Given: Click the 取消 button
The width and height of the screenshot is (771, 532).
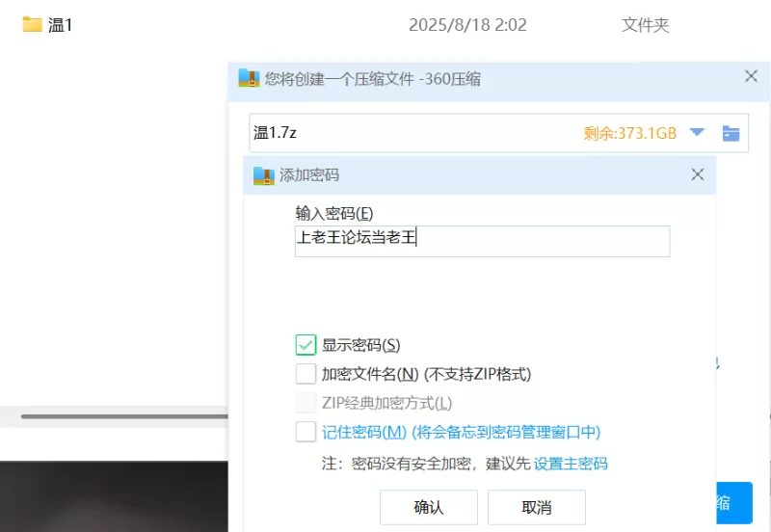Looking at the screenshot, I should point(537,507).
